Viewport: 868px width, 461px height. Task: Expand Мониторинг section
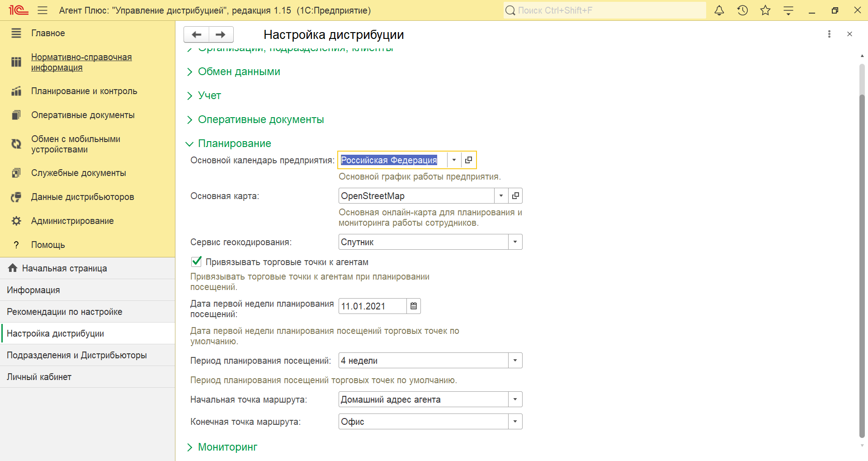click(x=222, y=447)
